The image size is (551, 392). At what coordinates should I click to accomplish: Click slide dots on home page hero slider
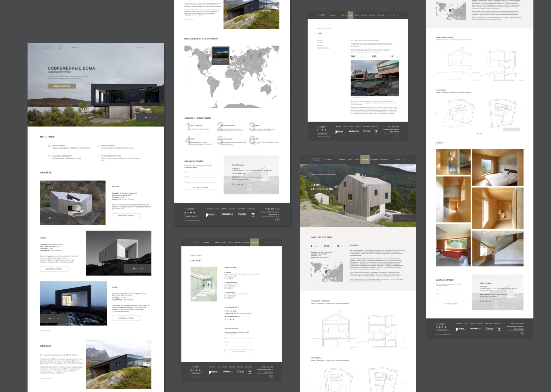point(155,118)
